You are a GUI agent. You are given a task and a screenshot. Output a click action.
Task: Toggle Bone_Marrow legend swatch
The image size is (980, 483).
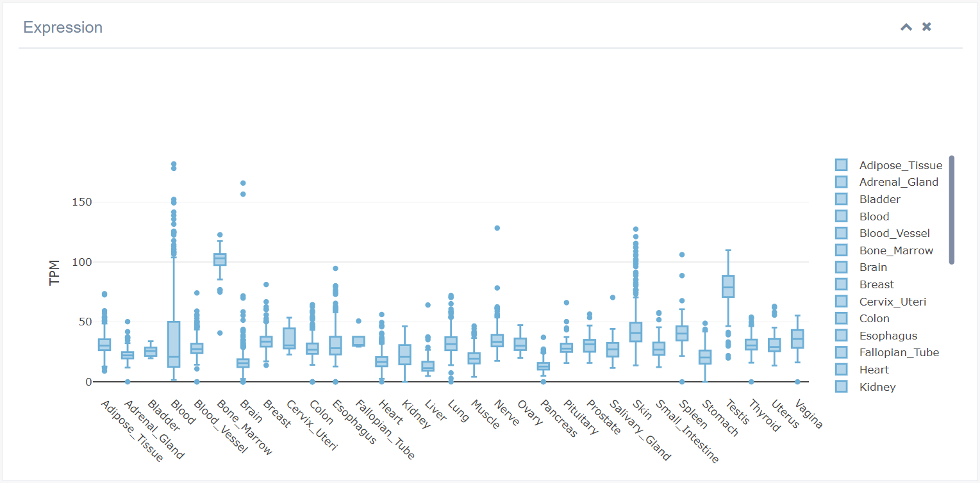pos(842,250)
